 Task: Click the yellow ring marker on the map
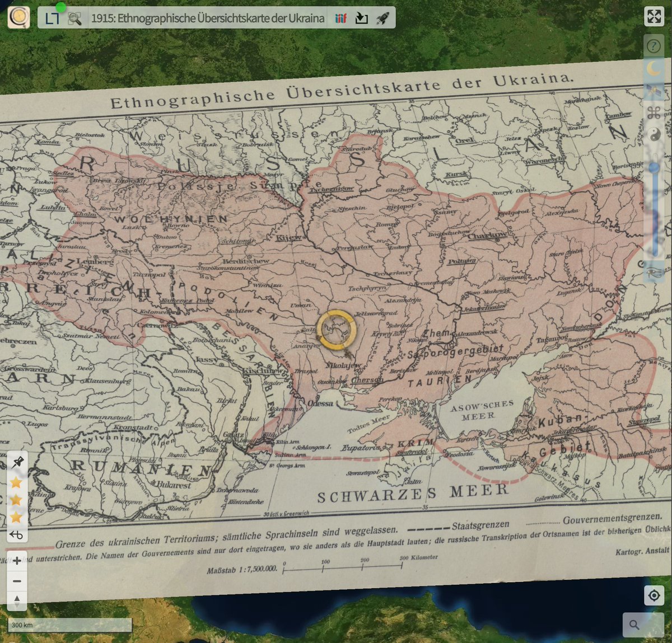click(x=336, y=330)
